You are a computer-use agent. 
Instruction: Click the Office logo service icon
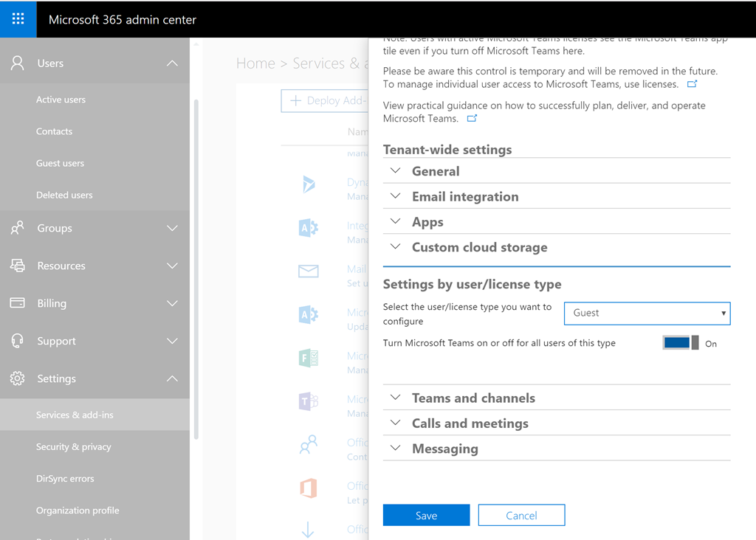coord(309,488)
